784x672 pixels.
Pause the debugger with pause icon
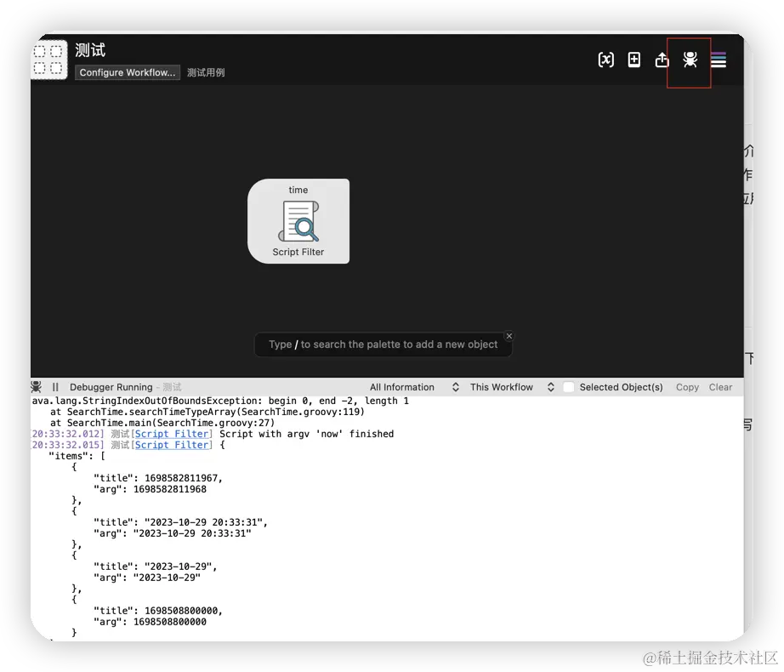[x=55, y=387]
